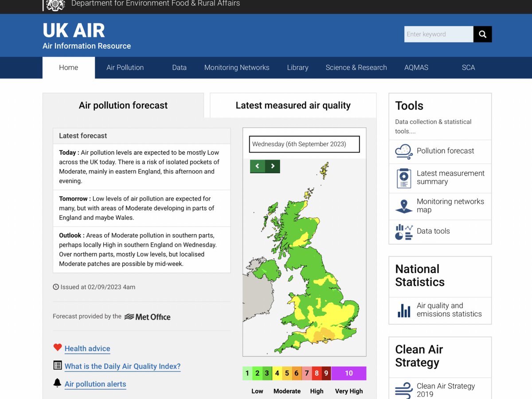Click index band 2 color swatch
532x399 pixels.
(257, 373)
